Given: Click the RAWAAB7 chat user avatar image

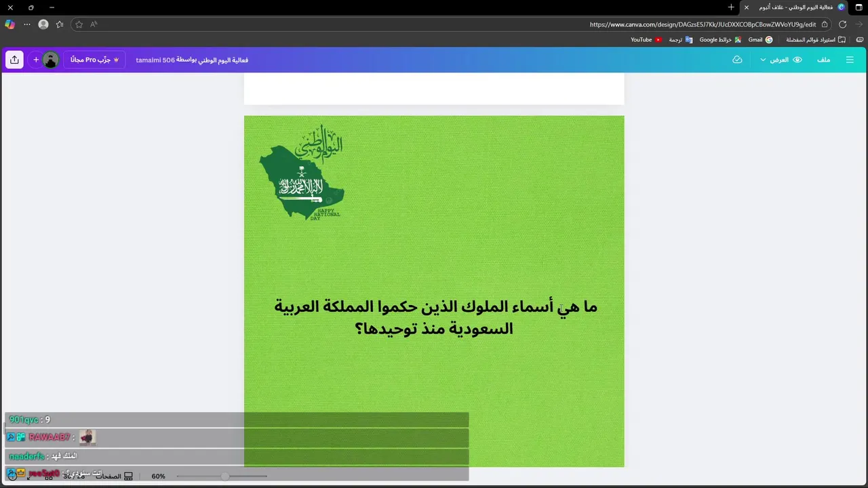Looking at the screenshot, I should pos(87,437).
